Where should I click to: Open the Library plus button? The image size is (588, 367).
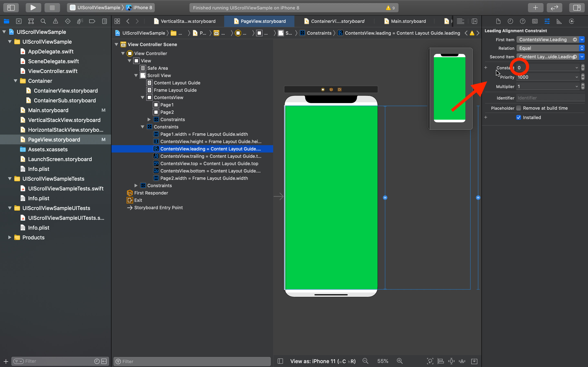coord(535,8)
